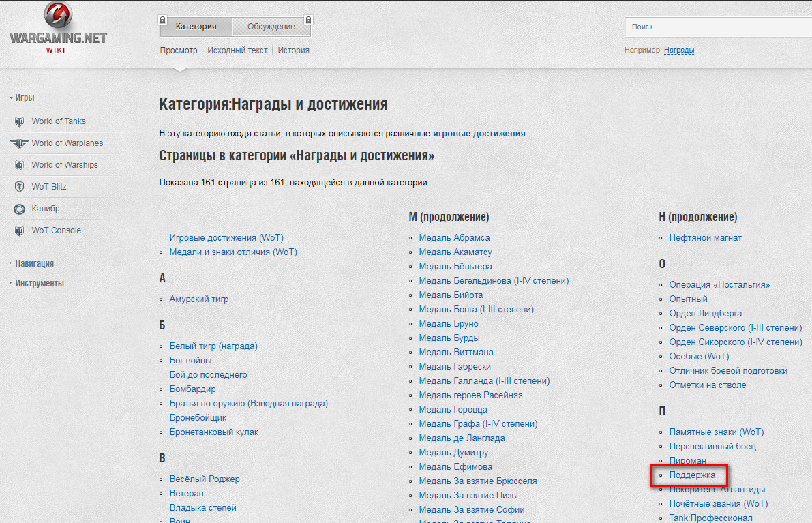
Task: Follow the игровые достижения link
Action: point(479,134)
